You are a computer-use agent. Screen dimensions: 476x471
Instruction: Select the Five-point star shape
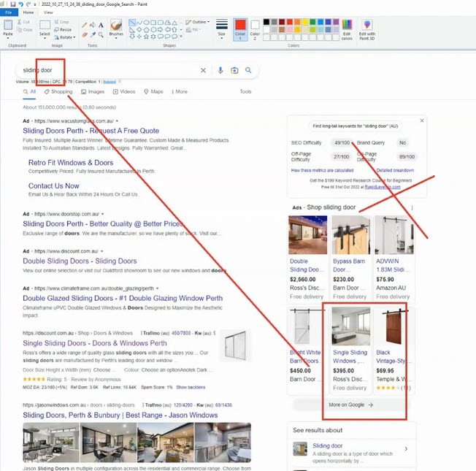[x=146, y=37]
